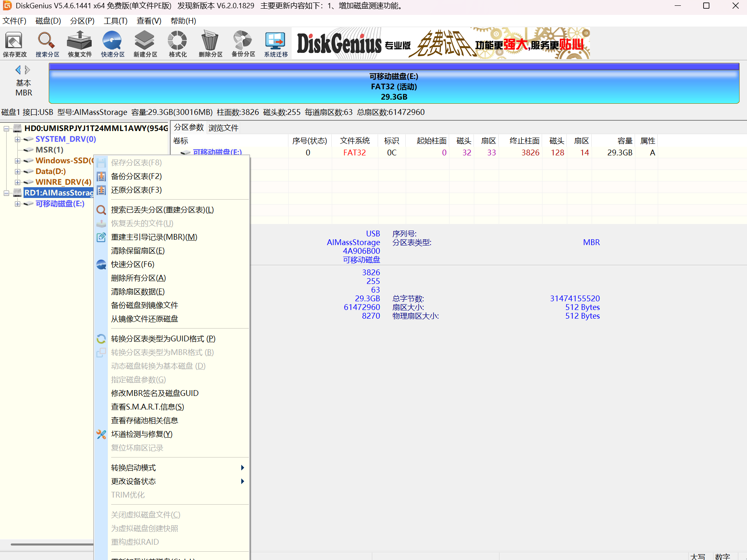Select the 可移动磁盘(E:) row in partition table

pos(415,153)
